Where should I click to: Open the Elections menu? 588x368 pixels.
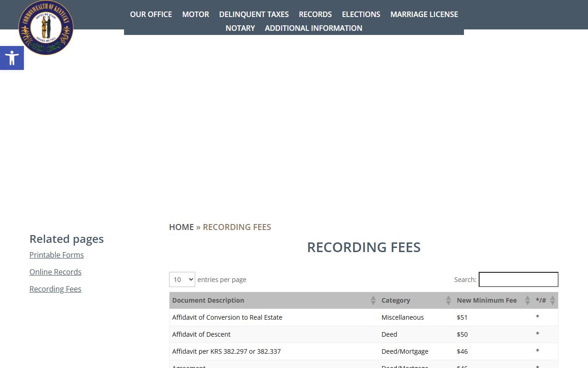pyautogui.click(x=361, y=14)
